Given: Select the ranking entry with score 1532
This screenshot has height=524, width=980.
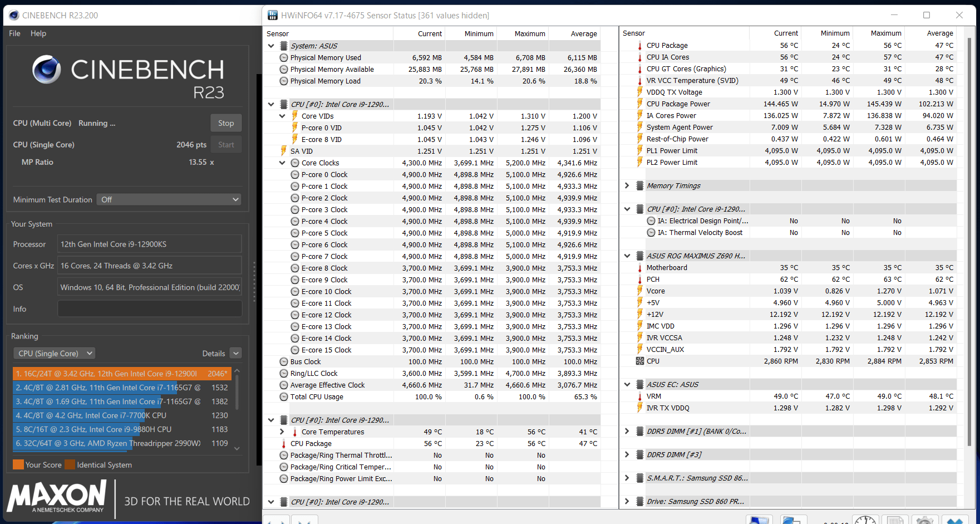Looking at the screenshot, I should click(122, 388).
